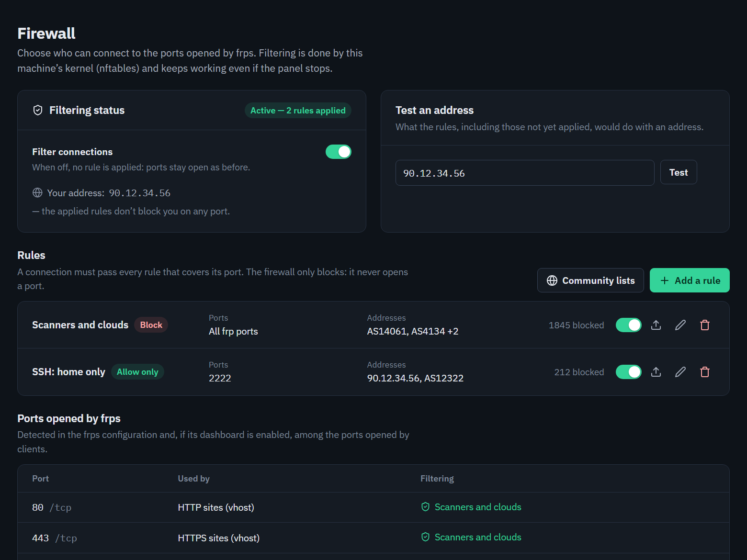Click addresses AS14061, AS4134 +2
747x560 pixels.
413,331
